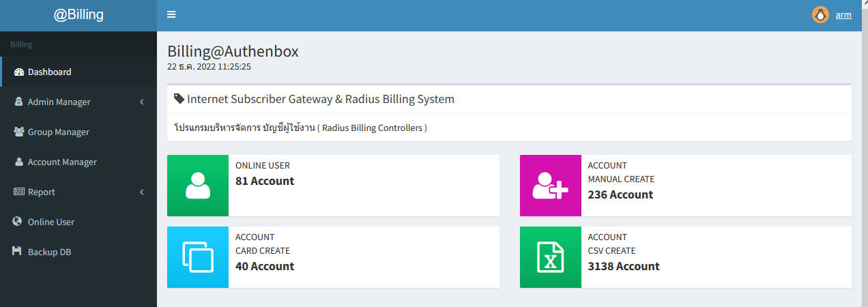Click the tag icon beside gateway title
The height and width of the screenshot is (307, 868).
click(179, 99)
